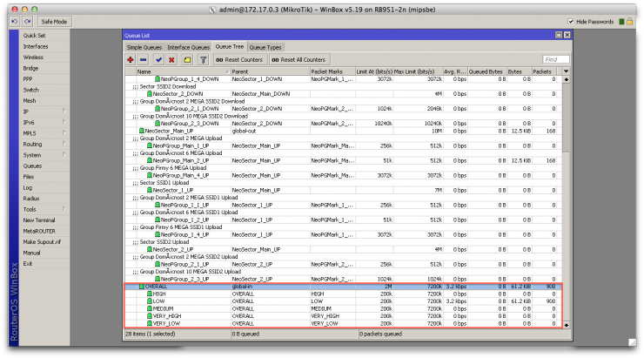Click the yellow comment icon
Viewport: 644px width, 358px height.
(187, 59)
